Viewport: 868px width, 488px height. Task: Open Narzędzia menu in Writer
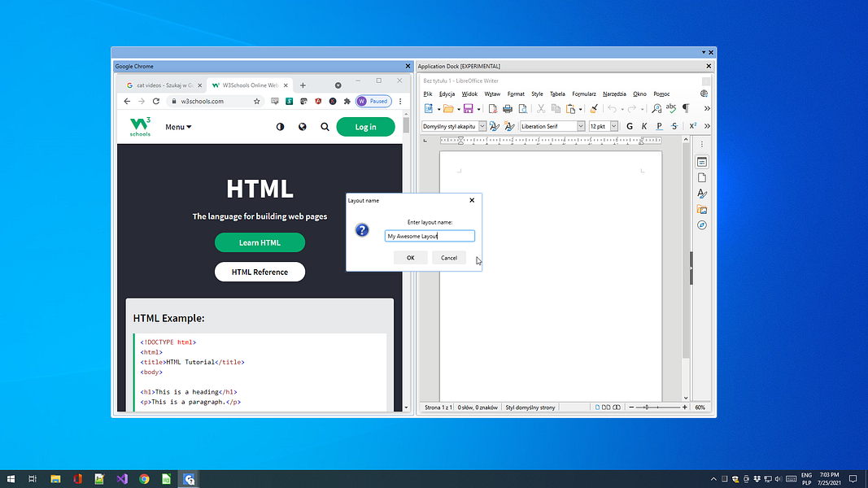614,94
